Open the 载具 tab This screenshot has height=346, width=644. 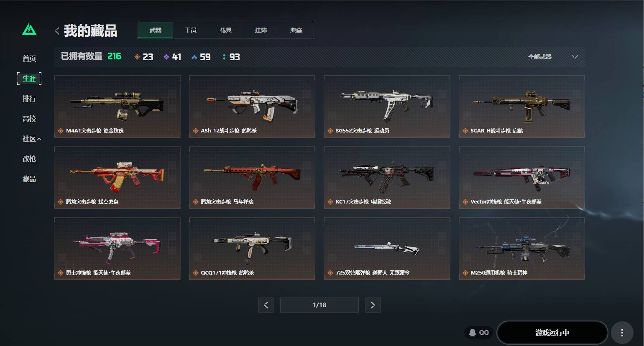click(x=226, y=30)
